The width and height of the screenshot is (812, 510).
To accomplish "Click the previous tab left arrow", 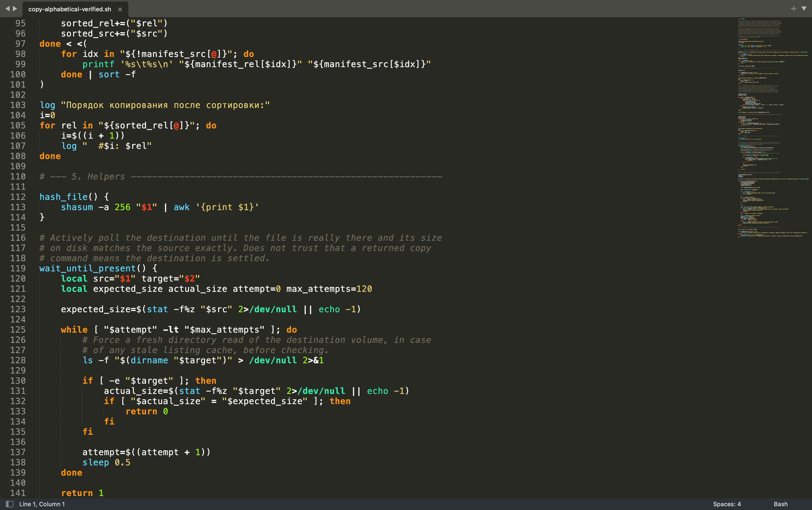I will click(8, 8).
